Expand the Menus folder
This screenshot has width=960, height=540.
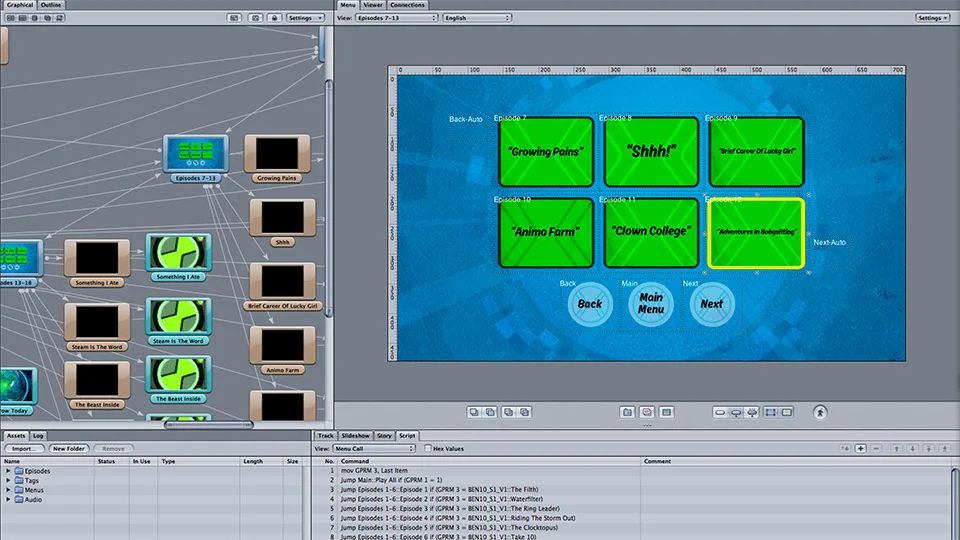(x=9, y=490)
